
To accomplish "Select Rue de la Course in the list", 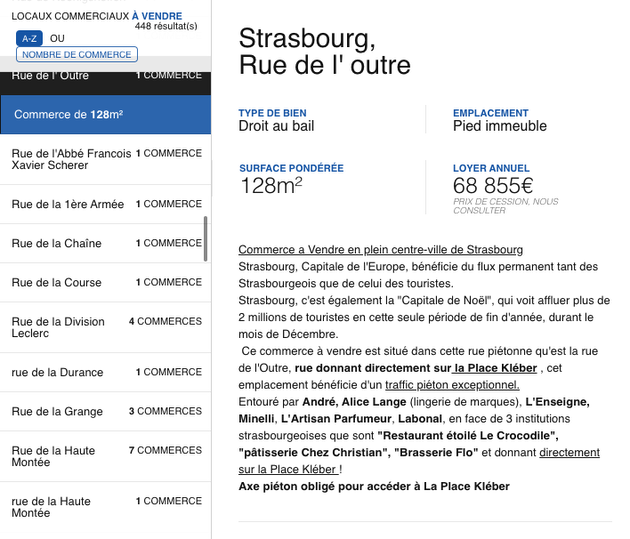I will 105,283.
